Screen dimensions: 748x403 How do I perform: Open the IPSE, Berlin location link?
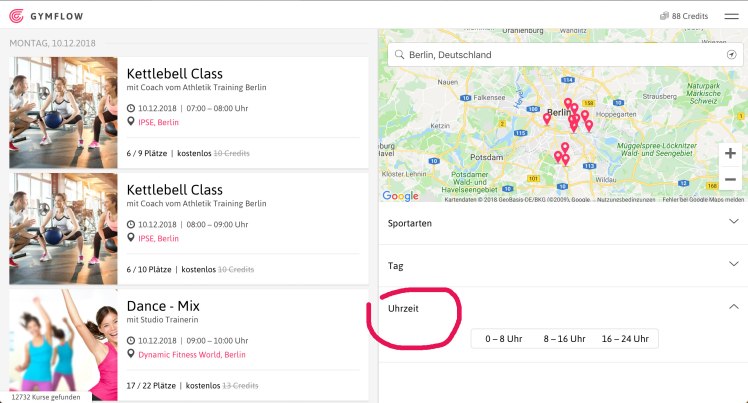[158, 123]
